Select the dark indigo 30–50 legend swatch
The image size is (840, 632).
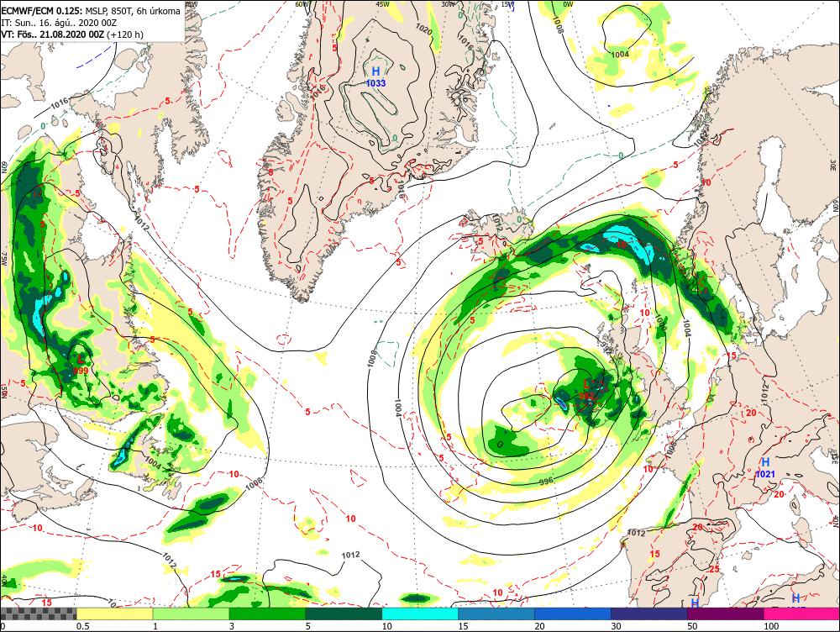coord(648,614)
